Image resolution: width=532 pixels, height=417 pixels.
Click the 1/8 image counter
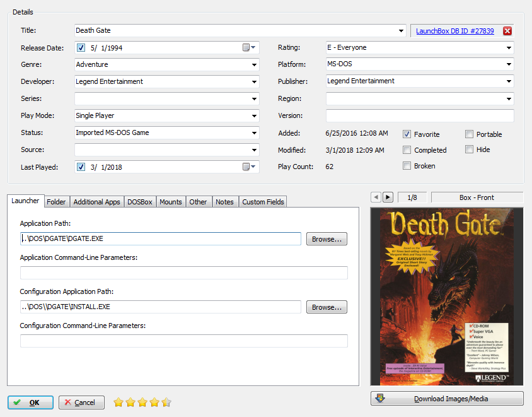click(x=412, y=197)
